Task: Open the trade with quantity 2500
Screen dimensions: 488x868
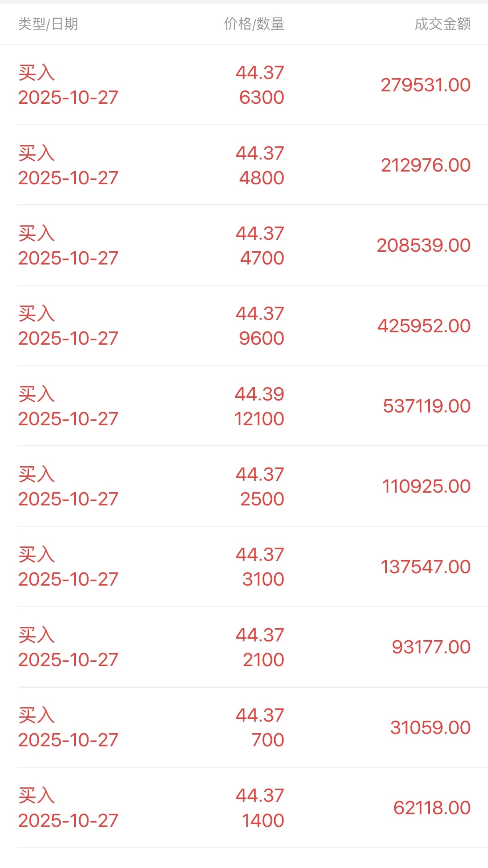Action: pos(244,486)
